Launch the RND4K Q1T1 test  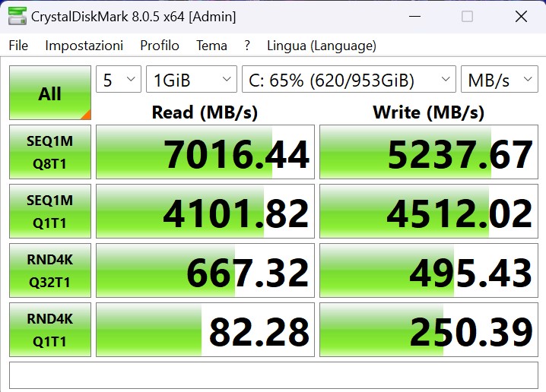coord(50,330)
